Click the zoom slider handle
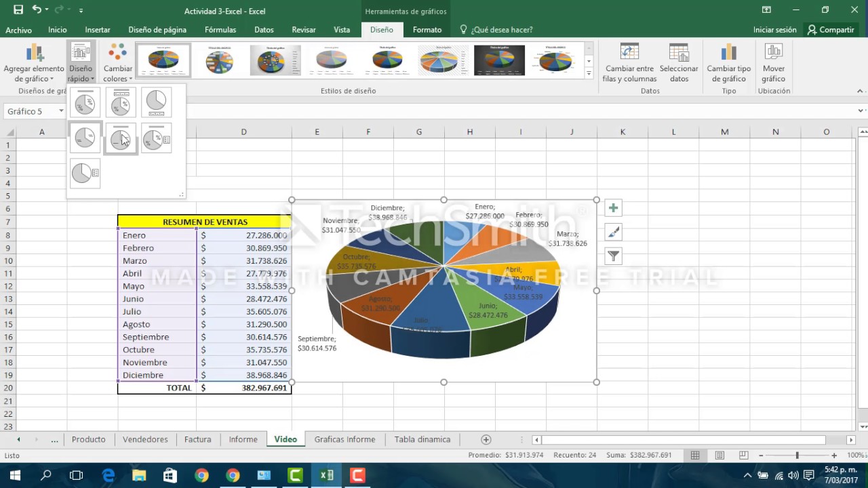The image size is (868, 488). click(797, 455)
